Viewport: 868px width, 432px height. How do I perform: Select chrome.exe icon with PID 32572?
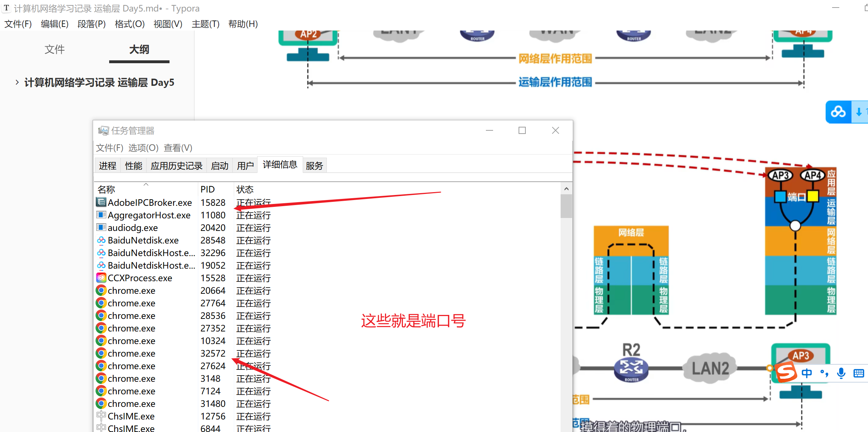pyautogui.click(x=101, y=353)
